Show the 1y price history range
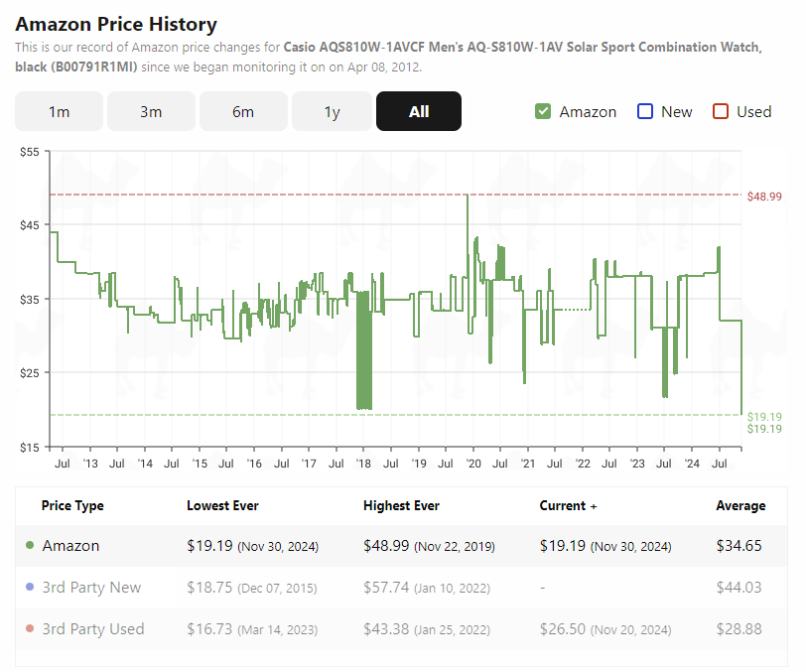 click(x=333, y=111)
